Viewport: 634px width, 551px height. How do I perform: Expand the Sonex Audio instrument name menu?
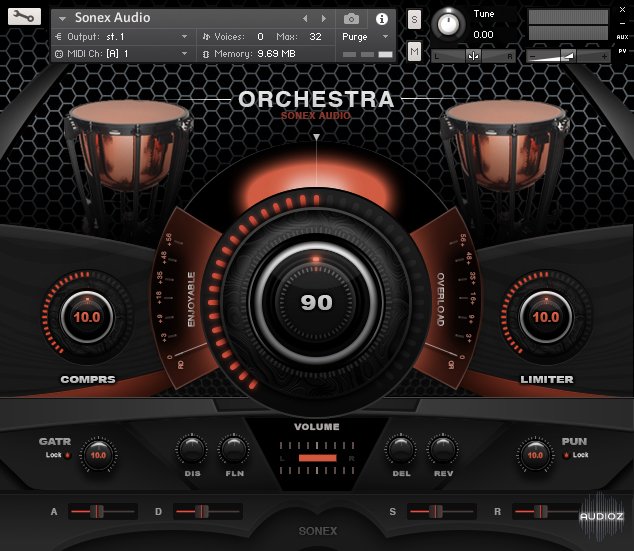(x=62, y=19)
